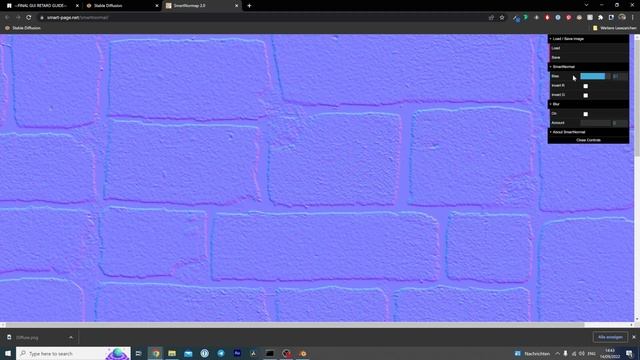Click Alle anzeigen downloads button
Viewport: 640px width, 360px height.
(x=610, y=338)
